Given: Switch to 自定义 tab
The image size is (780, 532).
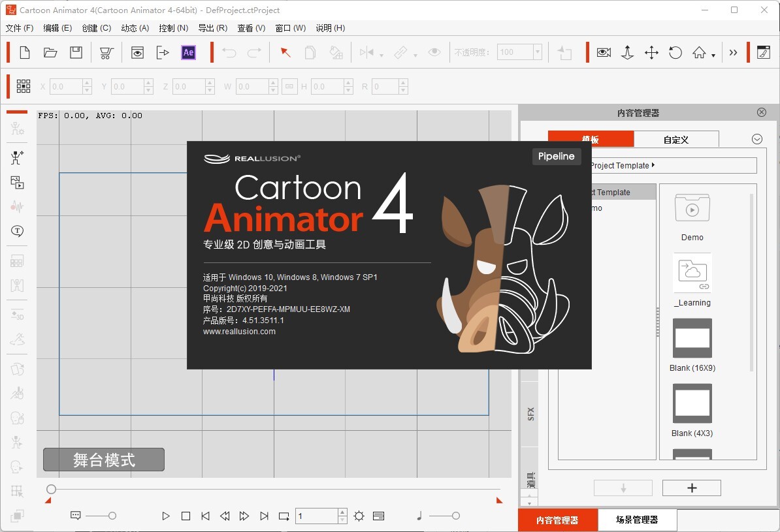Looking at the screenshot, I should (677, 140).
